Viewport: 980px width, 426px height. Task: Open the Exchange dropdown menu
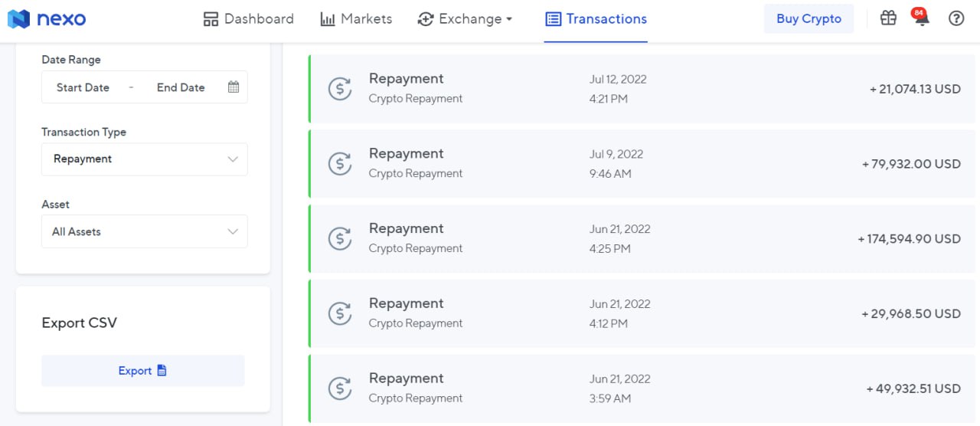pos(465,19)
